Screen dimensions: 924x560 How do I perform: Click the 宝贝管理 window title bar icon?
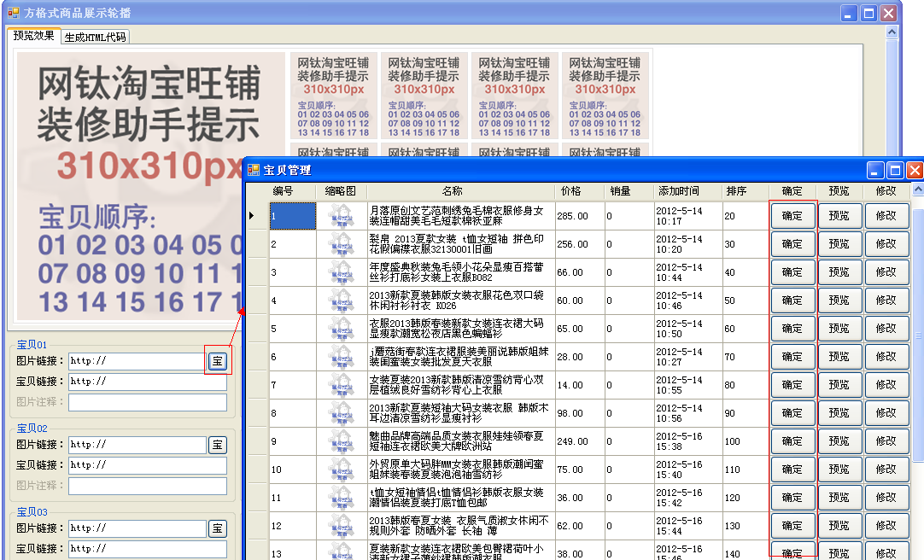click(x=252, y=169)
